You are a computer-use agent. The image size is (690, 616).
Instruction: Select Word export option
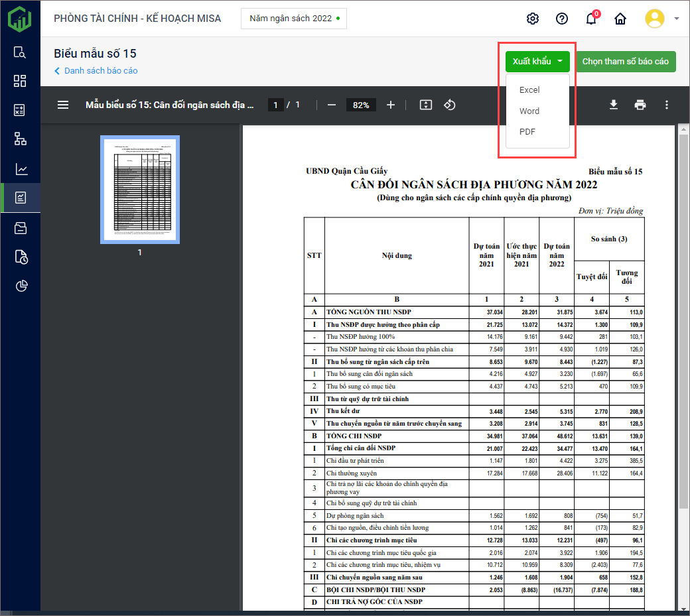[x=529, y=111]
